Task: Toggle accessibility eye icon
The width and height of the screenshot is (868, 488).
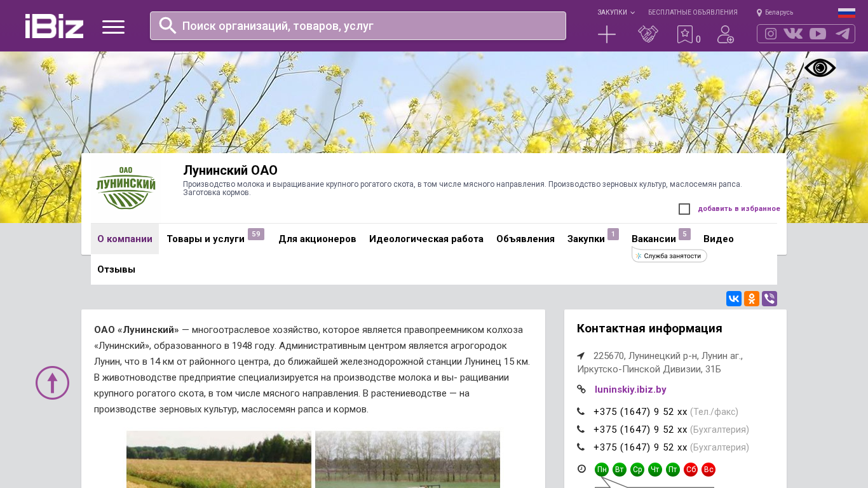Action: point(820,68)
